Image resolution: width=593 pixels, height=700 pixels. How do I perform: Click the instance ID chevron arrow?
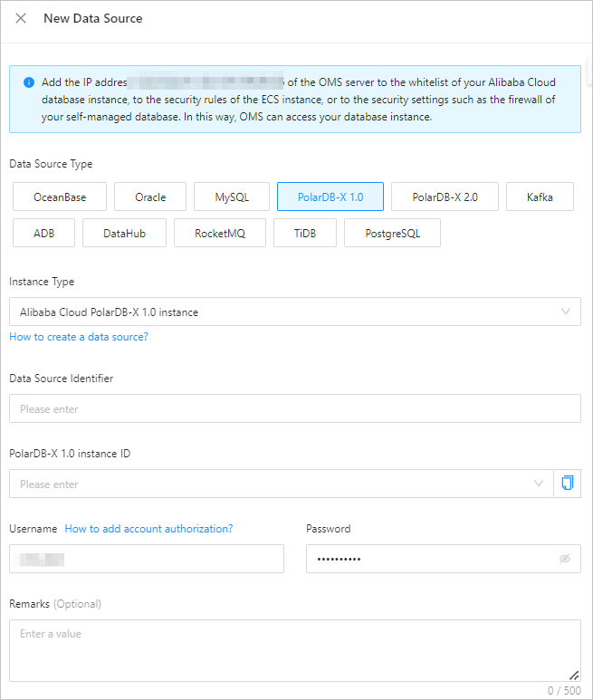point(539,484)
